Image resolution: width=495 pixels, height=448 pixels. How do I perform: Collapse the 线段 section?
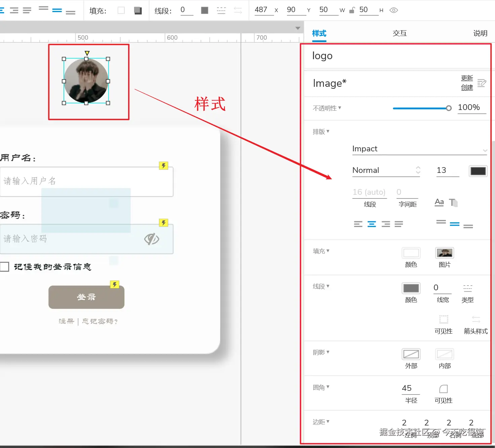(321, 286)
